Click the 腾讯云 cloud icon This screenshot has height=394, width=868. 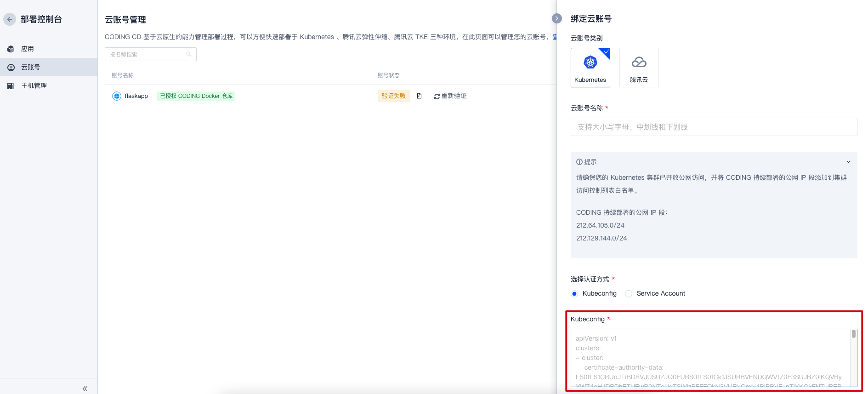[x=639, y=62]
